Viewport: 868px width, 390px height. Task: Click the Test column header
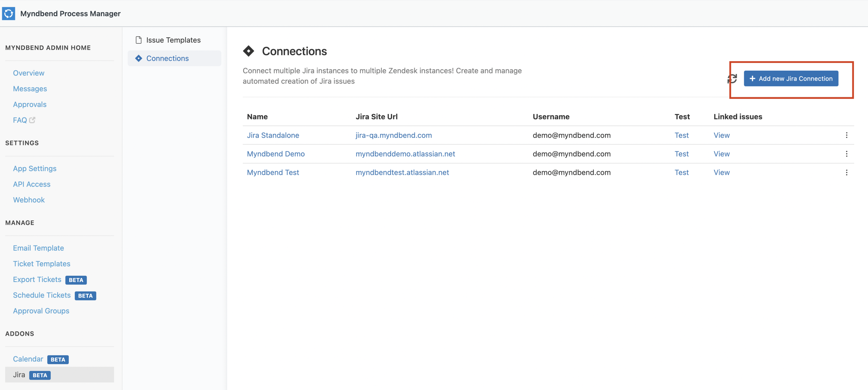tap(682, 116)
